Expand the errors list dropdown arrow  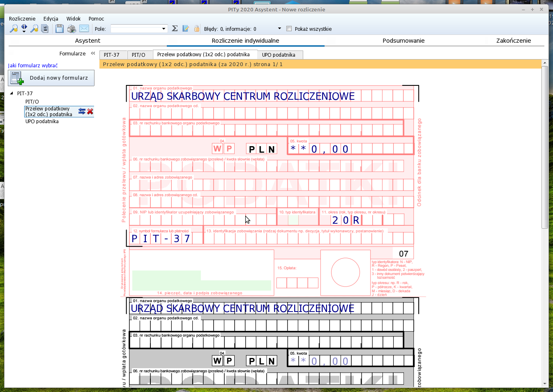(279, 29)
